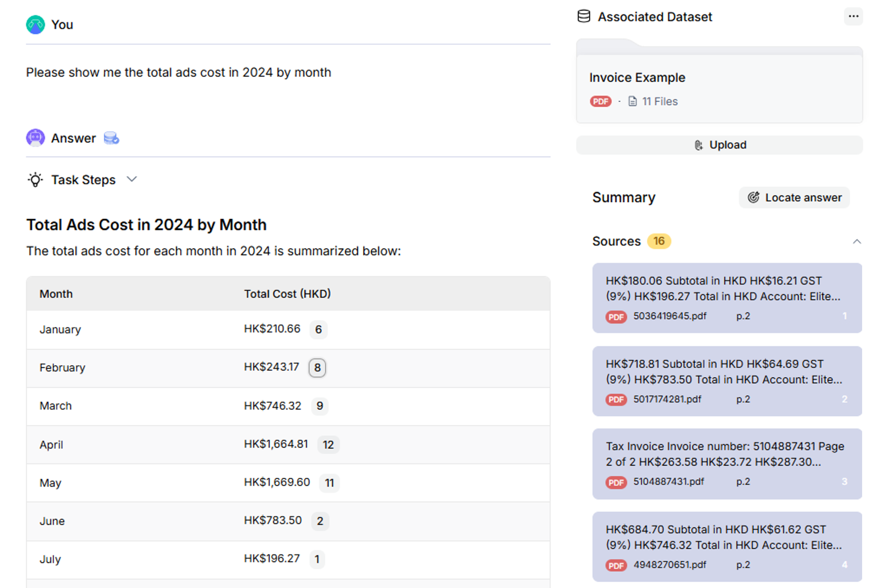Click the PDF icon of 5104887431.pdf
This screenshot has width=878, height=588.
coord(616,482)
